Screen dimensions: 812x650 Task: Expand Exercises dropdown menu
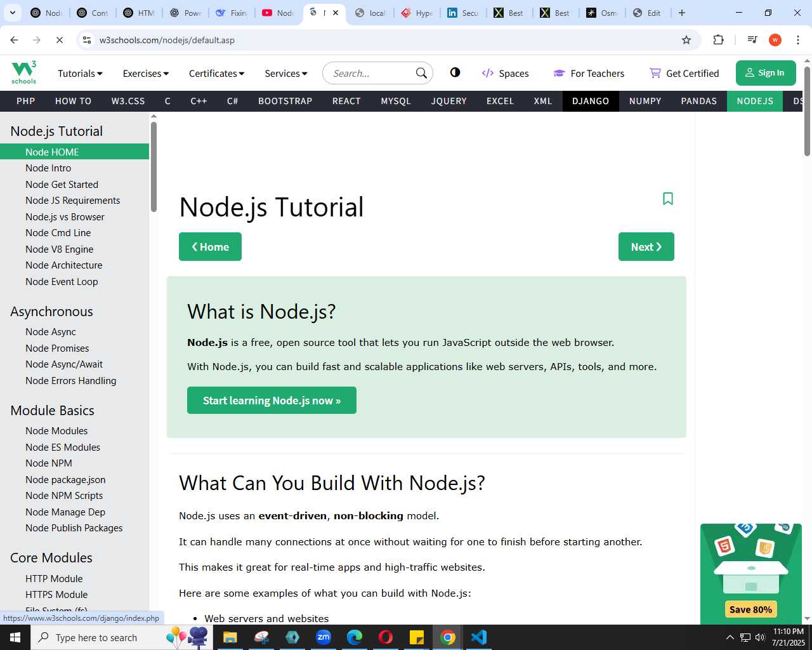[x=146, y=74]
